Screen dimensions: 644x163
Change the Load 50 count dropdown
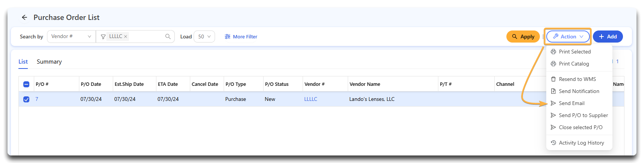(x=204, y=37)
